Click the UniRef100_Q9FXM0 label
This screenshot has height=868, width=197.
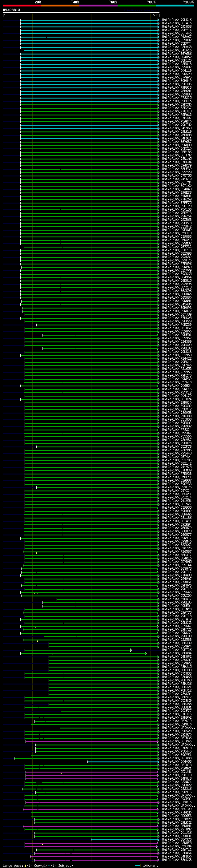[x=176, y=104]
